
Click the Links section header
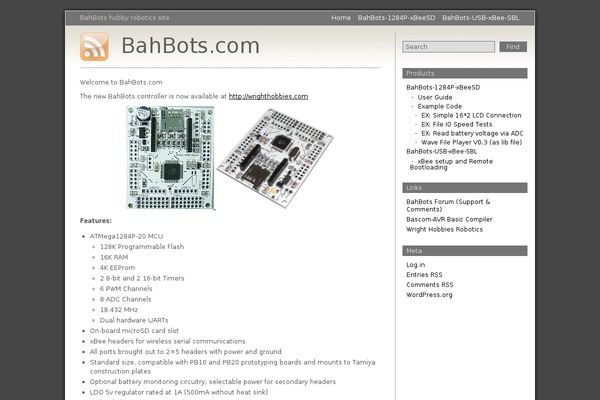[x=465, y=188]
